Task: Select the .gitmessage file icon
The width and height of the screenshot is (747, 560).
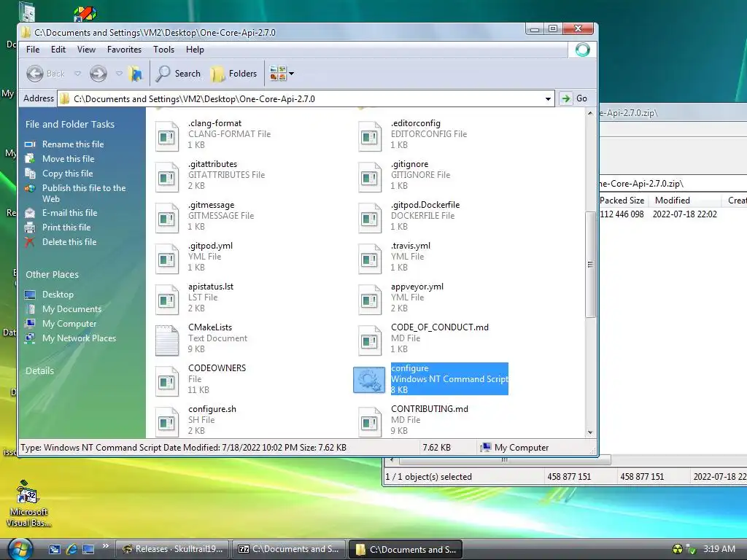Action: pos(167,217)
